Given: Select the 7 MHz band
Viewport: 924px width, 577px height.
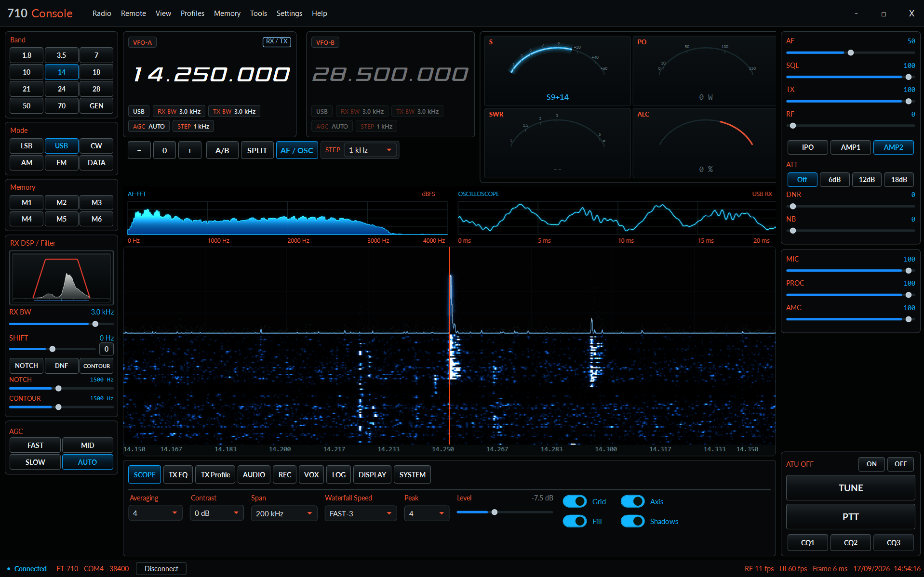Looking at the screenshot, I should pos(96,55).
